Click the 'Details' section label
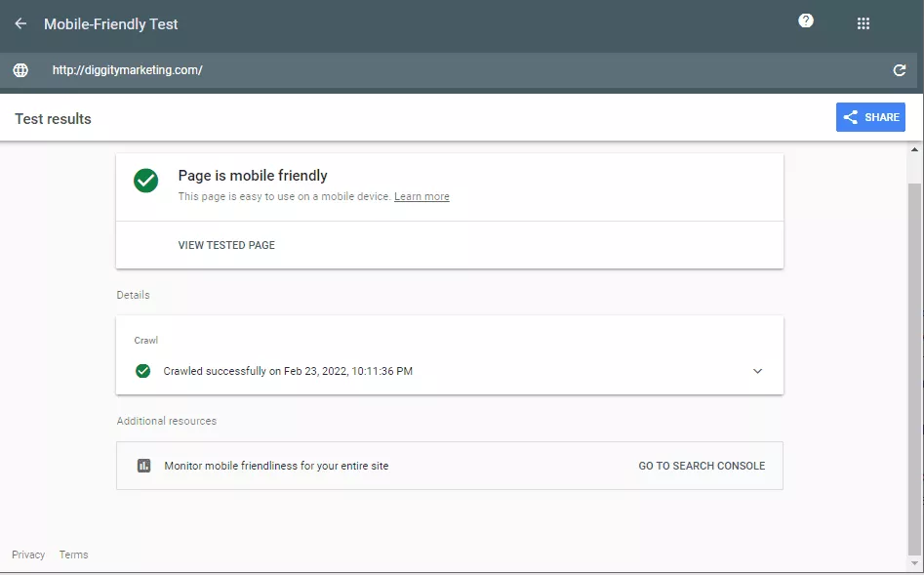The height and width of the screenshot is (575, 924). pos(133,295)
